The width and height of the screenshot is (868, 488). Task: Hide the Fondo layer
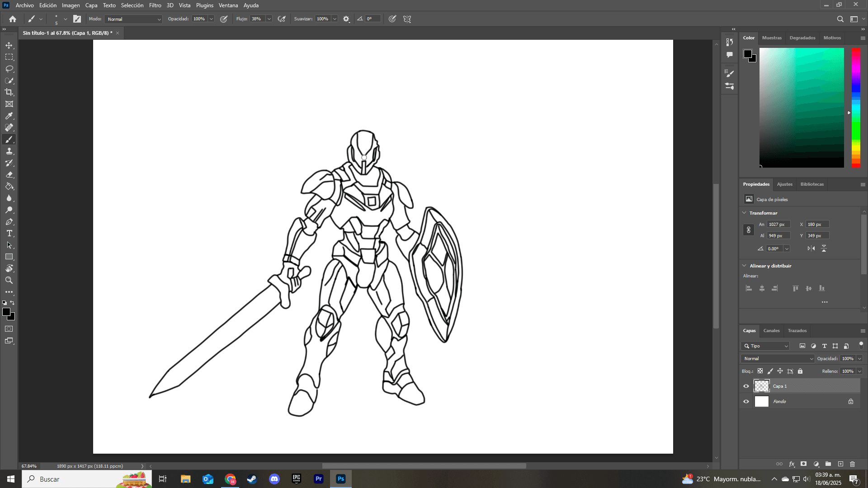click(746, 402)
